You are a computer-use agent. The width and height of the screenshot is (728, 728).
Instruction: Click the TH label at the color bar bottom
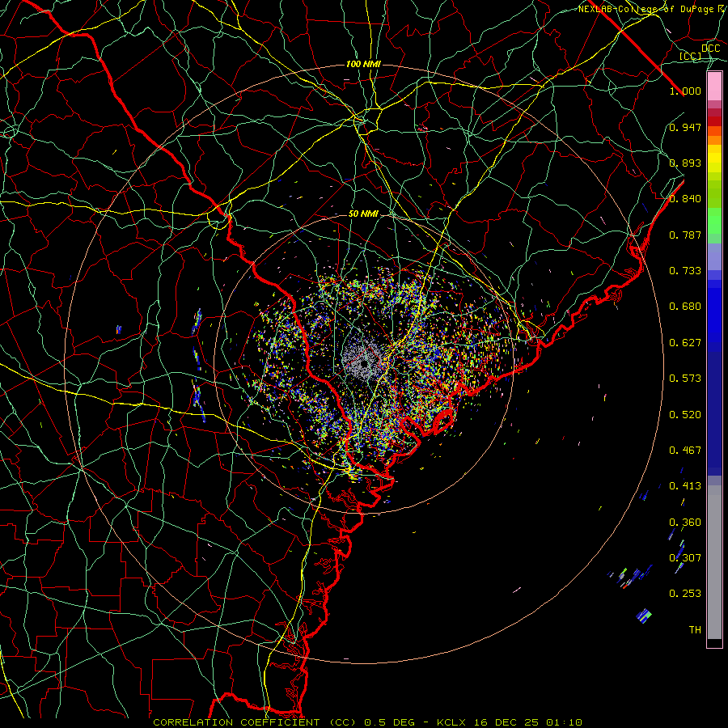pyautogui.click(x=695, y=630)
